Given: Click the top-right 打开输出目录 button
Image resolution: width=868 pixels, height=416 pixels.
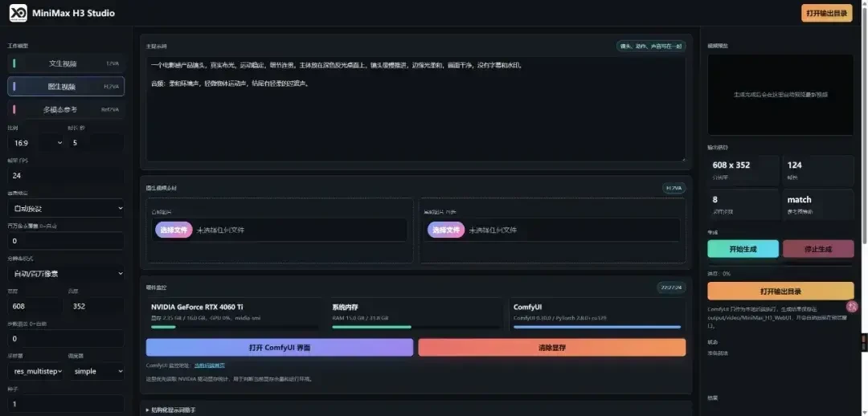Looking at the screenshot, I should click(x=826, y=13).
